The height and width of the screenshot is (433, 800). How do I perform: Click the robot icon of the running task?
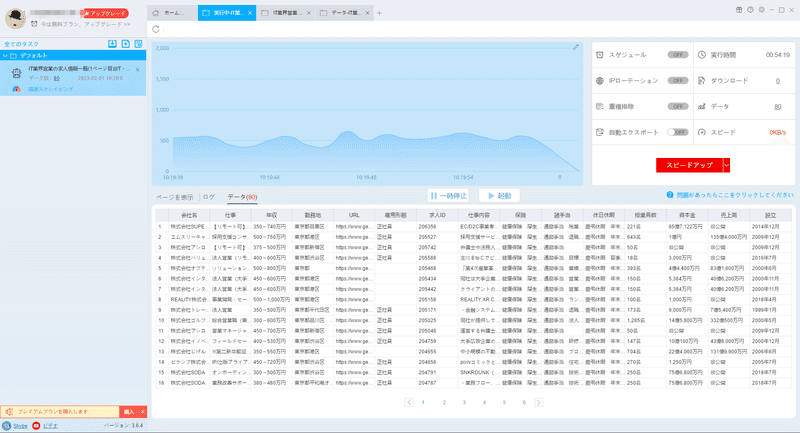coord(17,73)
